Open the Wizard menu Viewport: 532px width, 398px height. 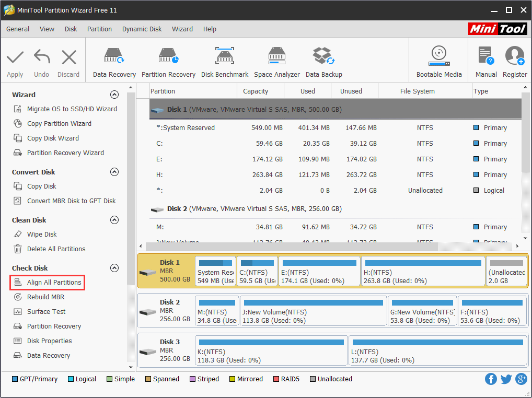tap(182, 29)
